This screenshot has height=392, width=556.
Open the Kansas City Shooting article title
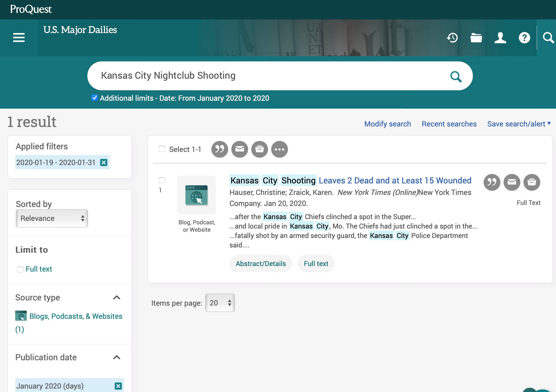[350, 181]
